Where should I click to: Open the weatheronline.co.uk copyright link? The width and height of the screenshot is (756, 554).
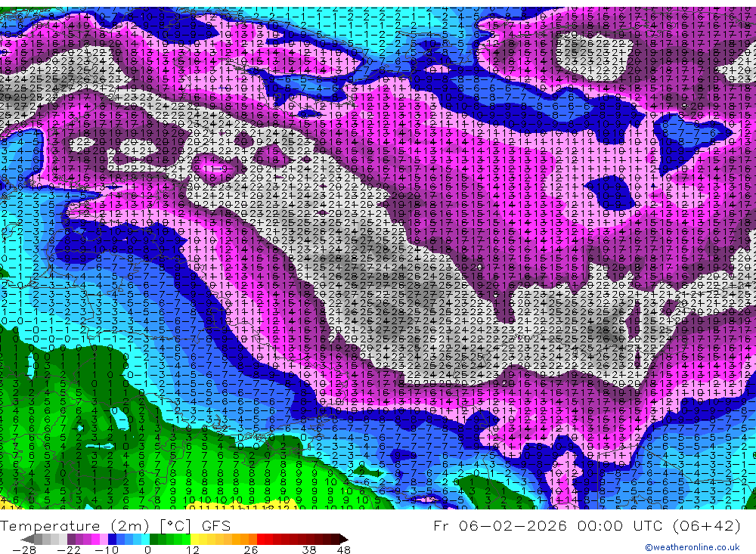pos(692,547)
